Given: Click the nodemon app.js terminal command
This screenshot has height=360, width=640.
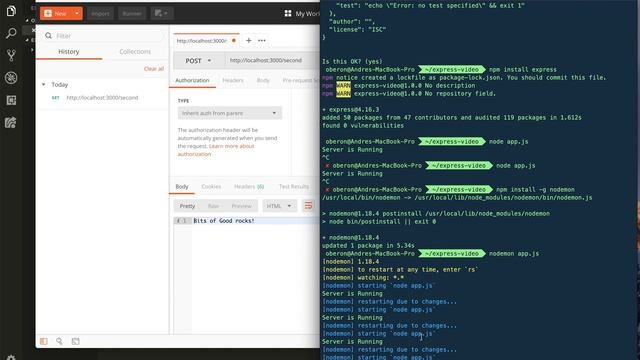Looking at the screenshot, I should 514,253.
